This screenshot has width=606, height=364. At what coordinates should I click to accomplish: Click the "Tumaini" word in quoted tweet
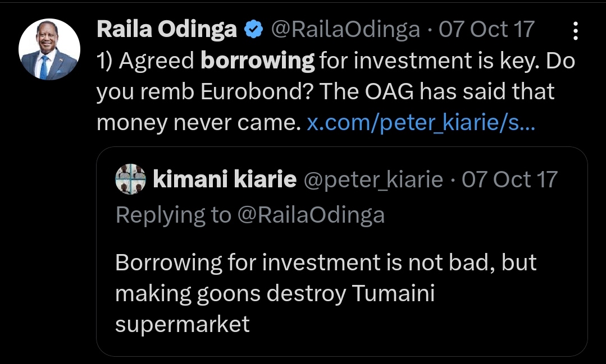click(393, 293)
